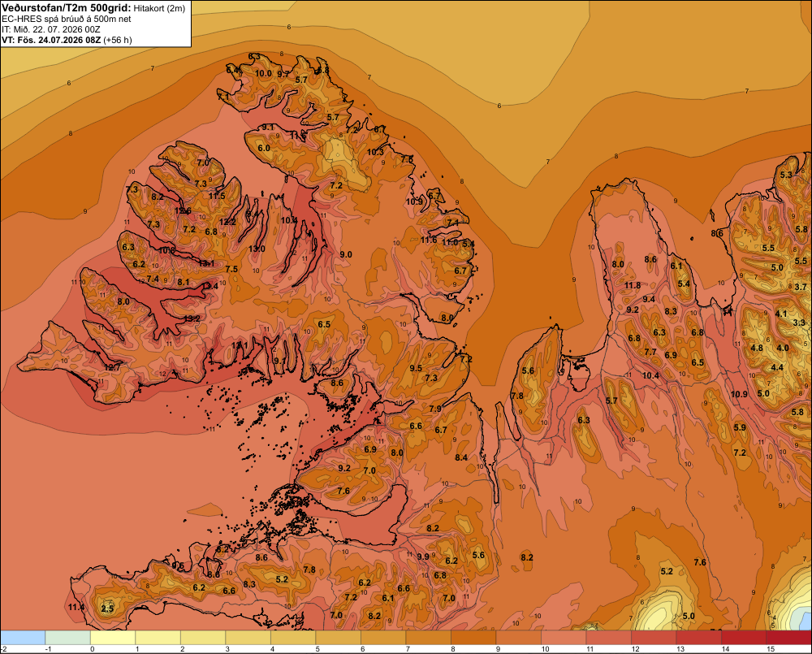Click the '13.0' temperature reading
The width and height of the screenshot is (812, 654).
[257, 249]
